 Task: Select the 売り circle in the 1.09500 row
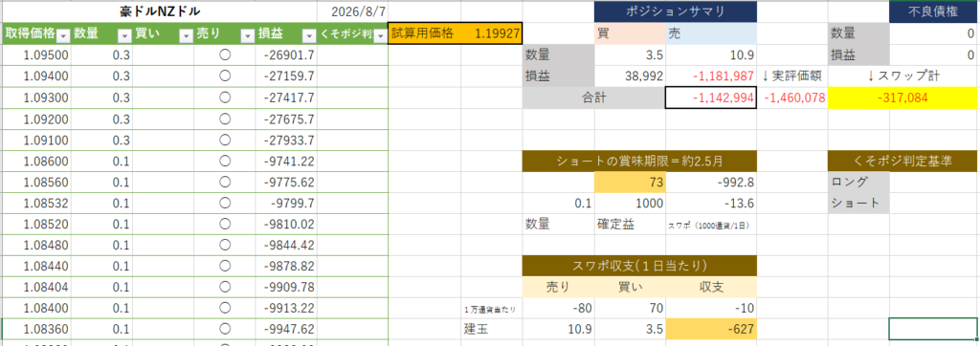(225, 55)
